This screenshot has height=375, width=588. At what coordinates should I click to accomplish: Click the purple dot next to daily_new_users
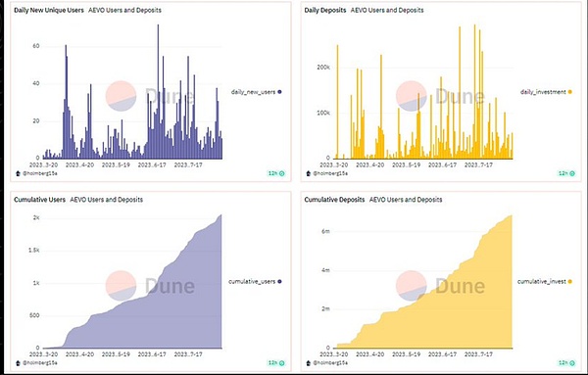click(279, 92)
